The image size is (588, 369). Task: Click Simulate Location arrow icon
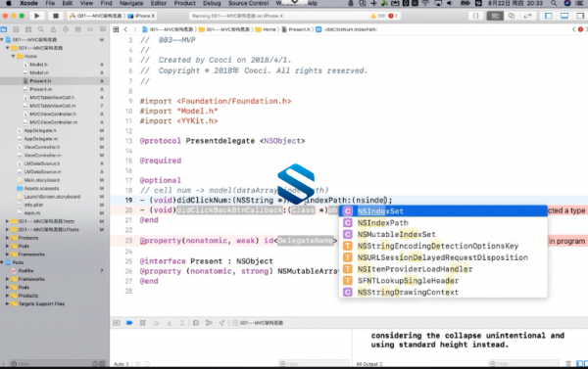222,323
